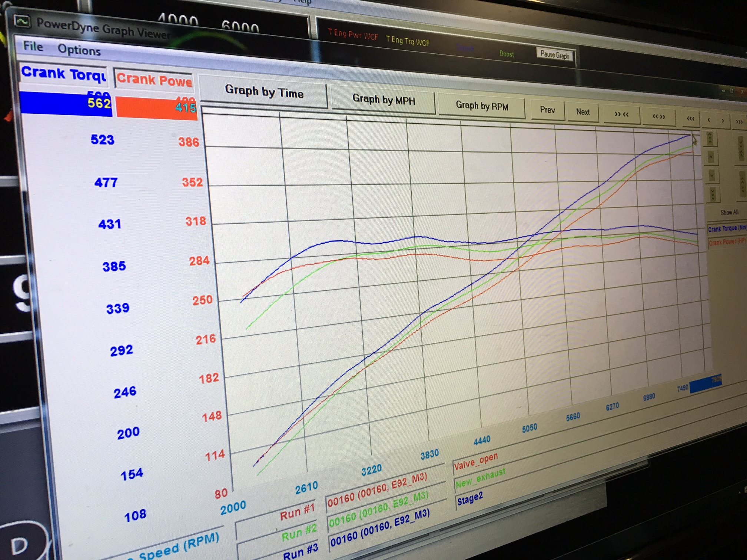Click the 2000 RPM axis label
Screen dimensions: 747x560
233,507
